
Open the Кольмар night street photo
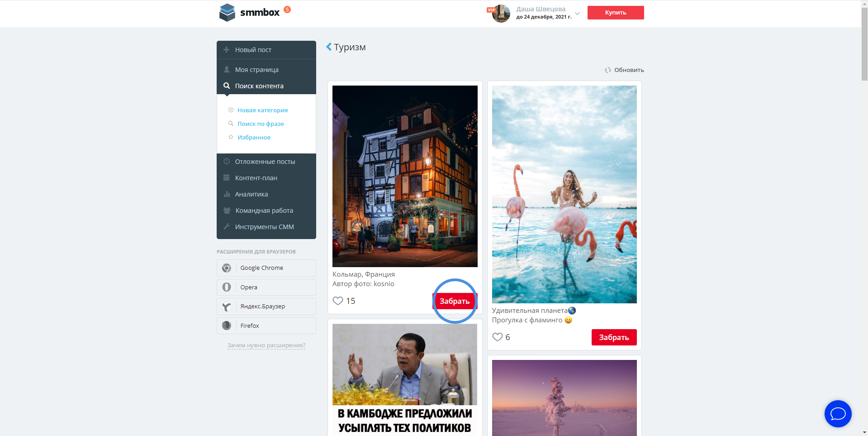(x=405, y=176)
